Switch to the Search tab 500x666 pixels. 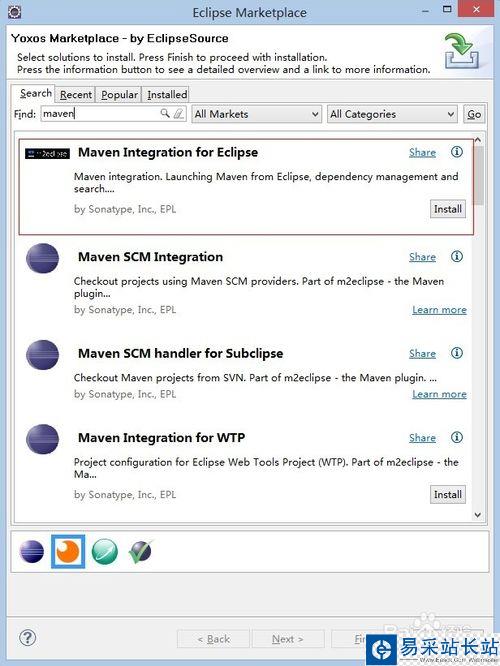pos(36,93)
